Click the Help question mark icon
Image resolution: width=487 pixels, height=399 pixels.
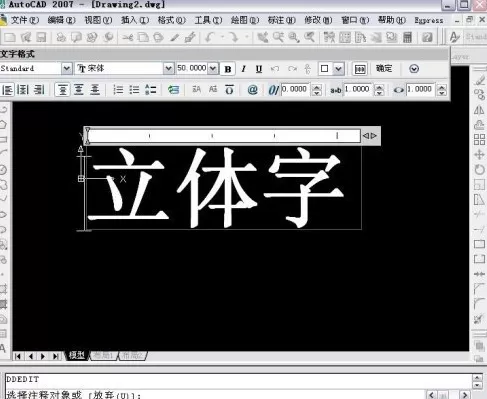pos(427,37)
